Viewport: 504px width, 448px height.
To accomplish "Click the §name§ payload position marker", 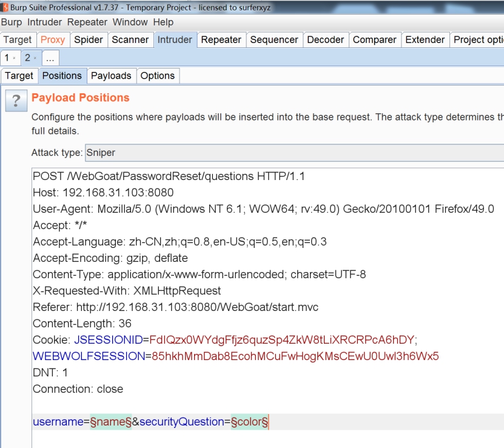I will 110,422.
